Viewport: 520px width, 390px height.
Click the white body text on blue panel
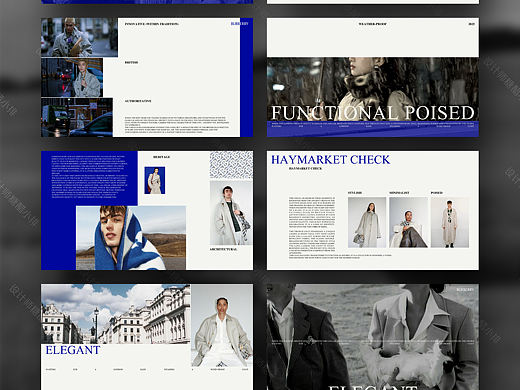pyautogui.click(x=90, y=176)
